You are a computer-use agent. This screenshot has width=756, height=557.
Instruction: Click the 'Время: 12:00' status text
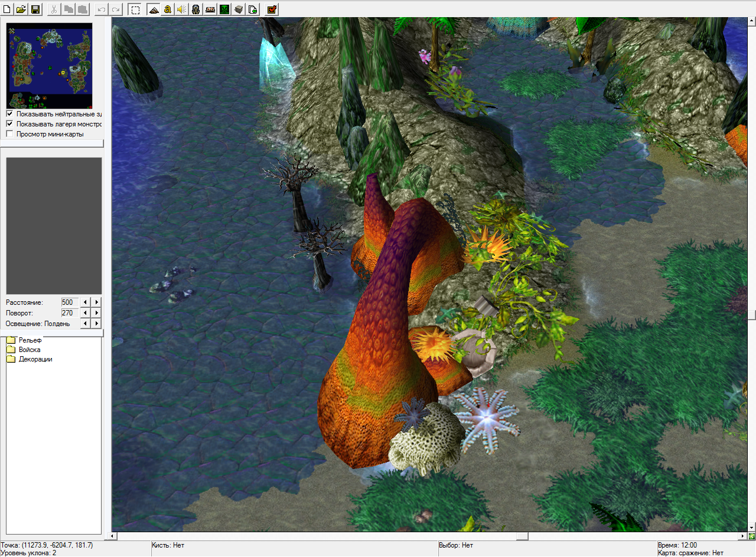677,545
